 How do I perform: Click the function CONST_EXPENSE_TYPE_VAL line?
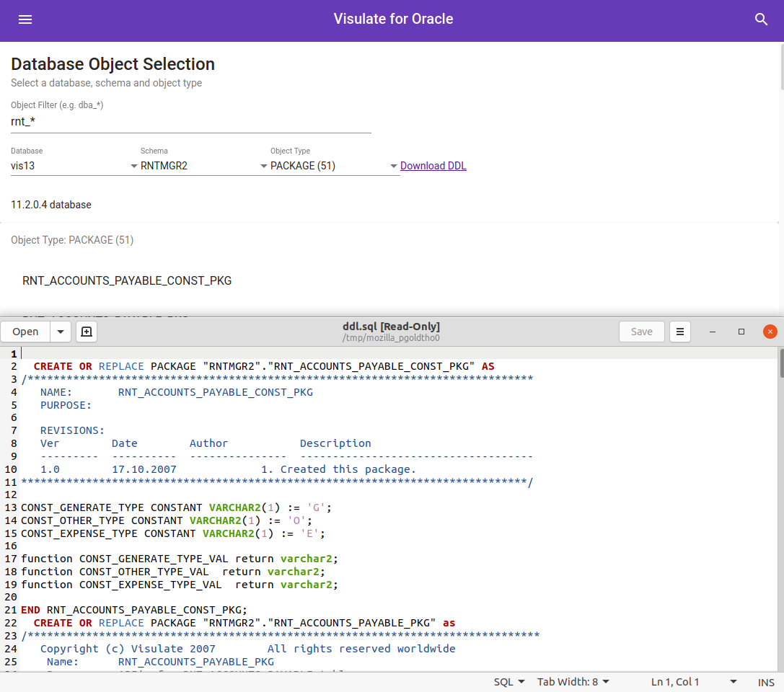180,585
